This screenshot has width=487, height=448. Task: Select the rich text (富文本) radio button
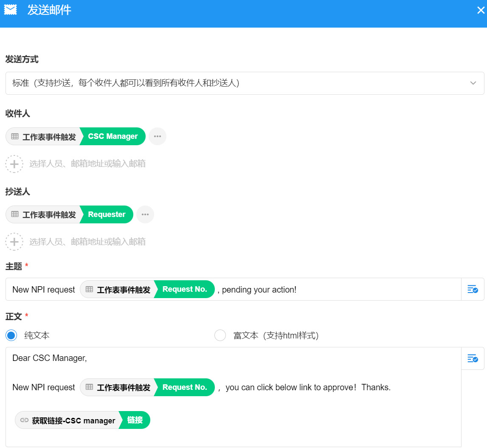(220, 335)
